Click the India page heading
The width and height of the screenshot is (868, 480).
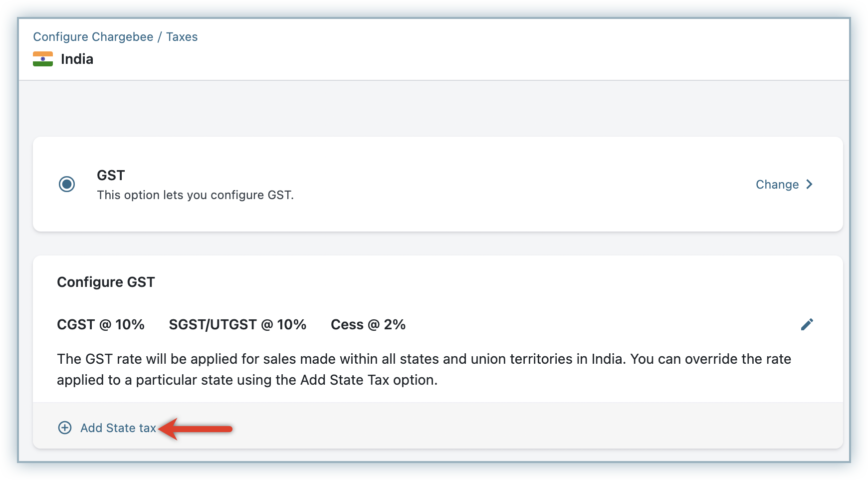pyautogui.click(x=77, y=59)
